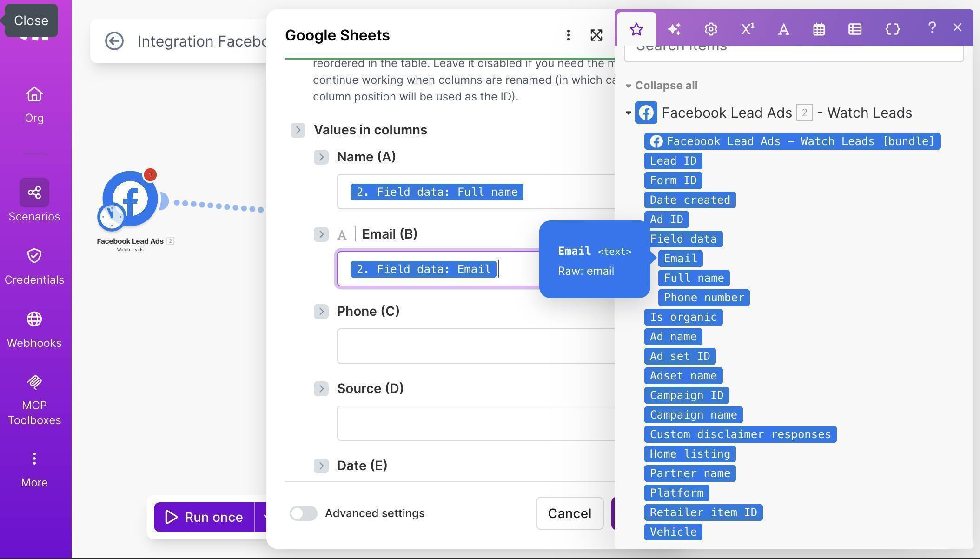Select the array functions table icon
This screenshot has height=559, width=980.
point(854,29)
